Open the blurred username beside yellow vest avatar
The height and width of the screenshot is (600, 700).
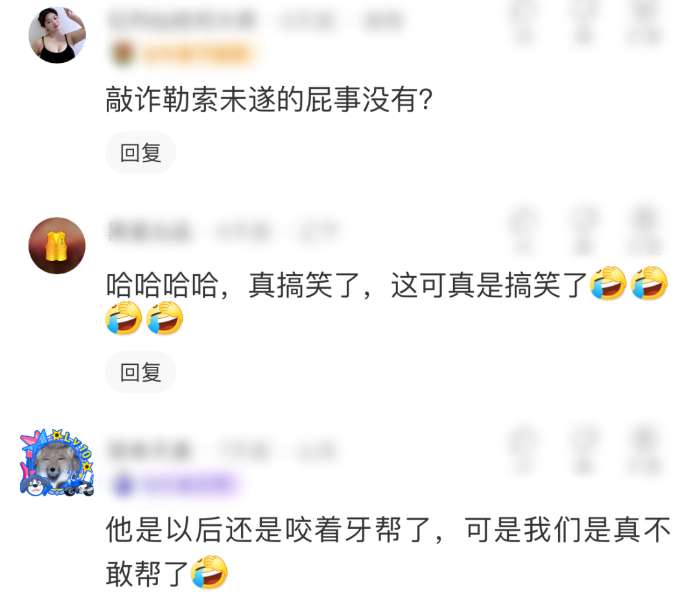pyautogui.click(x=149, y=231)
